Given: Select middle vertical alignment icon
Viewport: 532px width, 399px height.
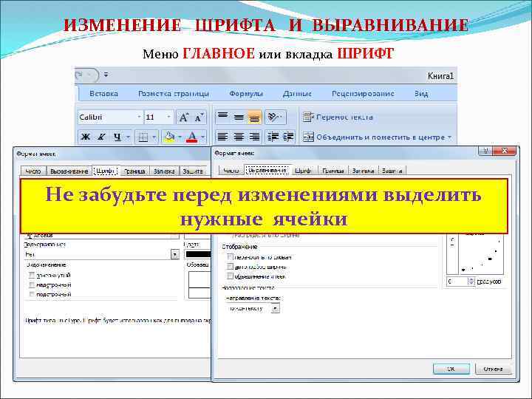Looking at the screenshot, I should pyautogui.click(x=239, y=117).
